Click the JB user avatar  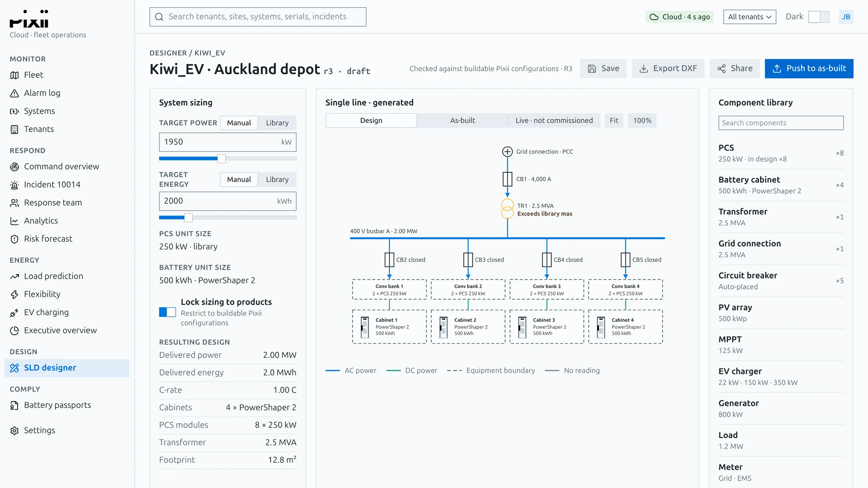[846, 17]
